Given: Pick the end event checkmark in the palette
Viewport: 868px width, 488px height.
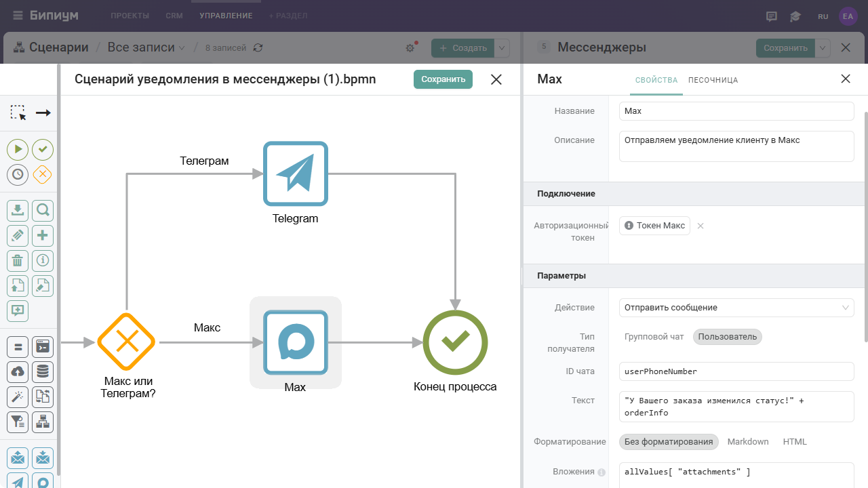Looking at the screenshot, I should 43,149.
